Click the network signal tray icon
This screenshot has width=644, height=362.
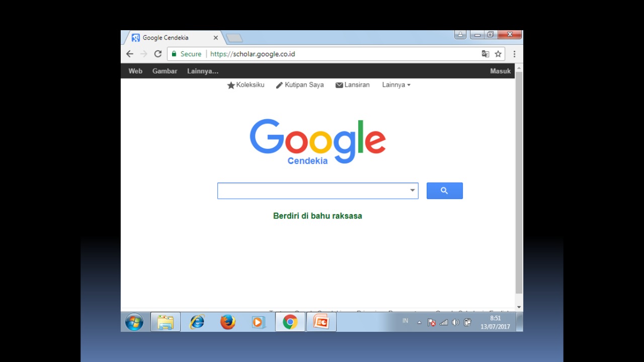[x=444, y=322]
